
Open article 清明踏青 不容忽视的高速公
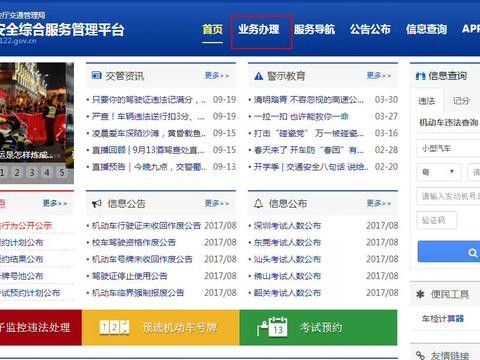[x=309, y=99]
